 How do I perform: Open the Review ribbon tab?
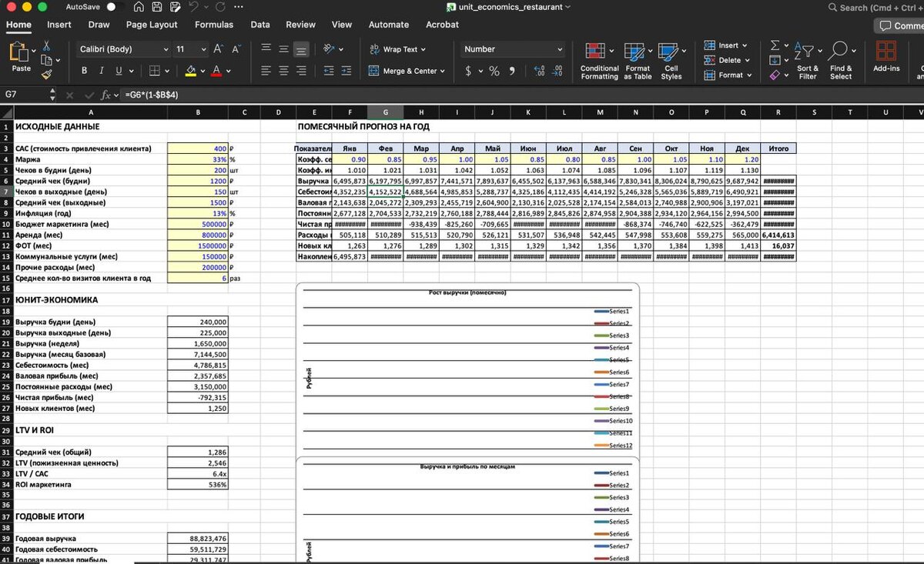(x=300, y=25)
